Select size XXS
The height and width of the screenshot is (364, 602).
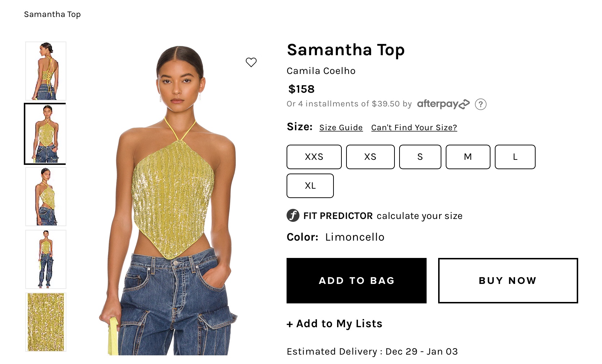pyautogui.click(x=314, y=157)
